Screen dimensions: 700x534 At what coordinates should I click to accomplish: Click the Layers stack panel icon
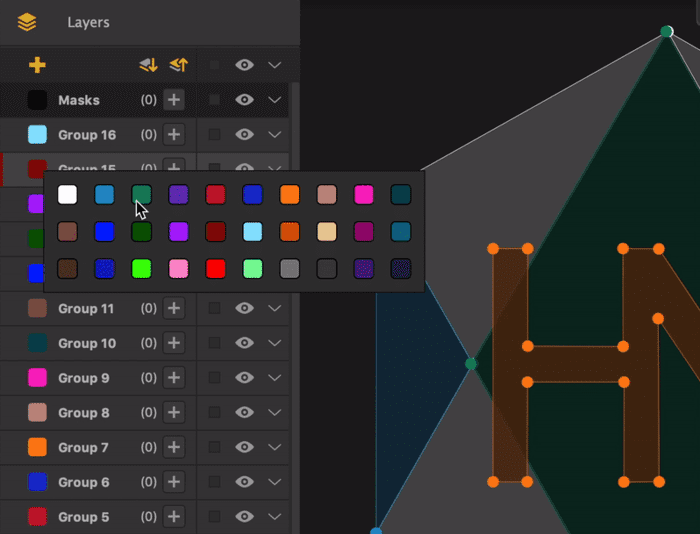pos(27,22)
